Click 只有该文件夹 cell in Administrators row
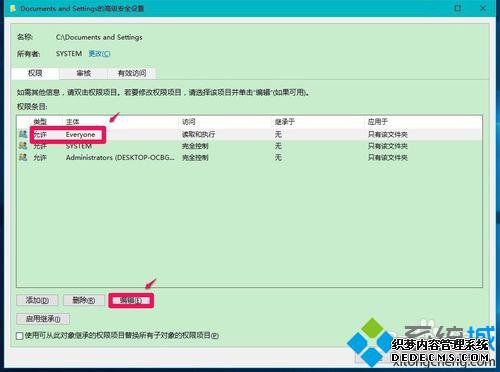The height and width of the screenshot is (372, 500). (388, 157)
